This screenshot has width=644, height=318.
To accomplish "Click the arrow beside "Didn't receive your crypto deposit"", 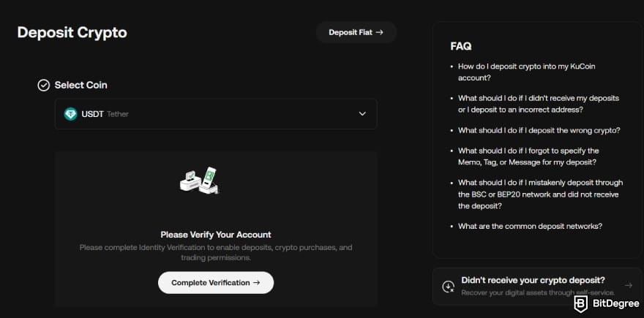I will (x=629, y=285).
